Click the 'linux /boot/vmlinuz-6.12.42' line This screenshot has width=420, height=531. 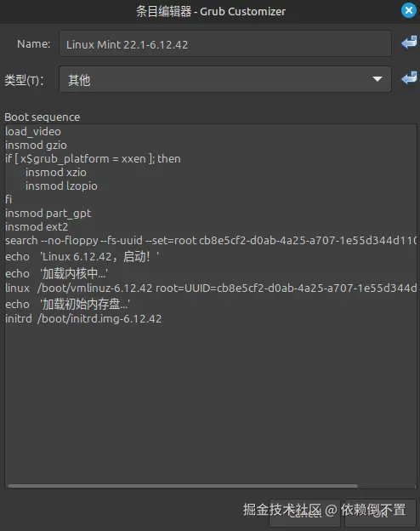[211, 288]
